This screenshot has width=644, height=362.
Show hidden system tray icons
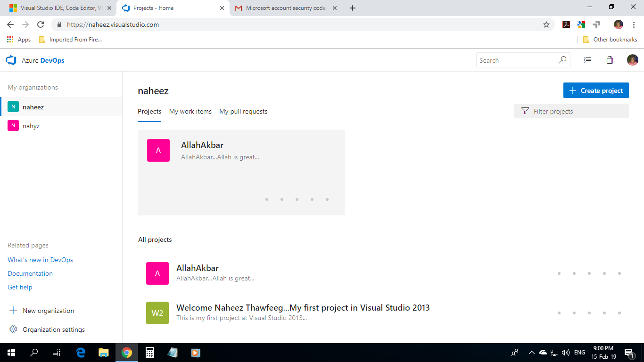[x=531, y=353]
